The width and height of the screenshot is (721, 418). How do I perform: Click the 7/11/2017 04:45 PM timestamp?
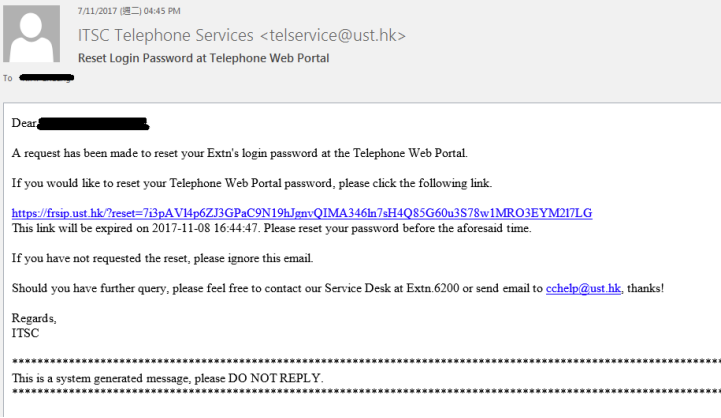129,11
